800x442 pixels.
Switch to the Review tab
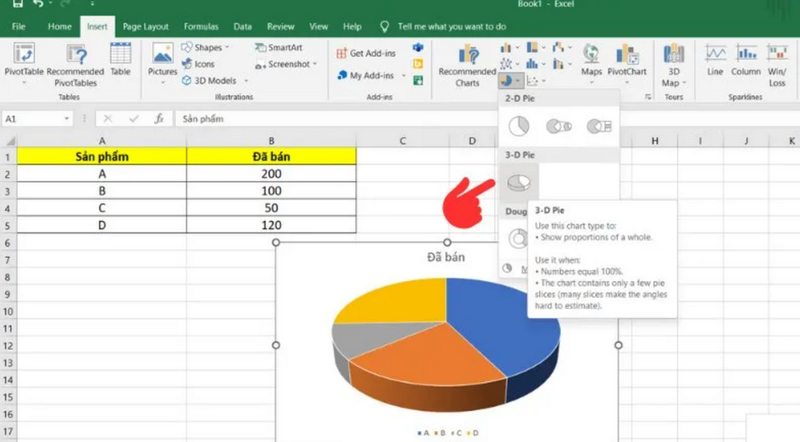(x=281, y=27)
